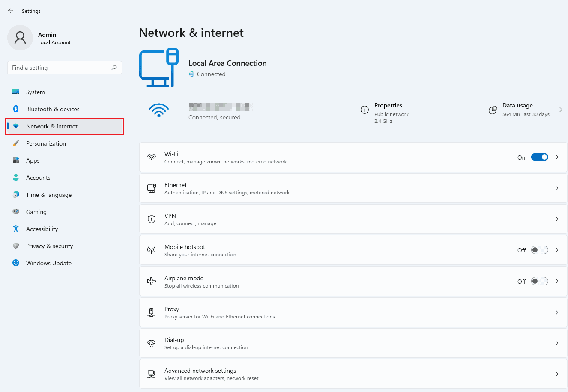This screenshot has height=392, width=568.
Task: Click the Advanced network settings icon
Action: pos(152,374)
